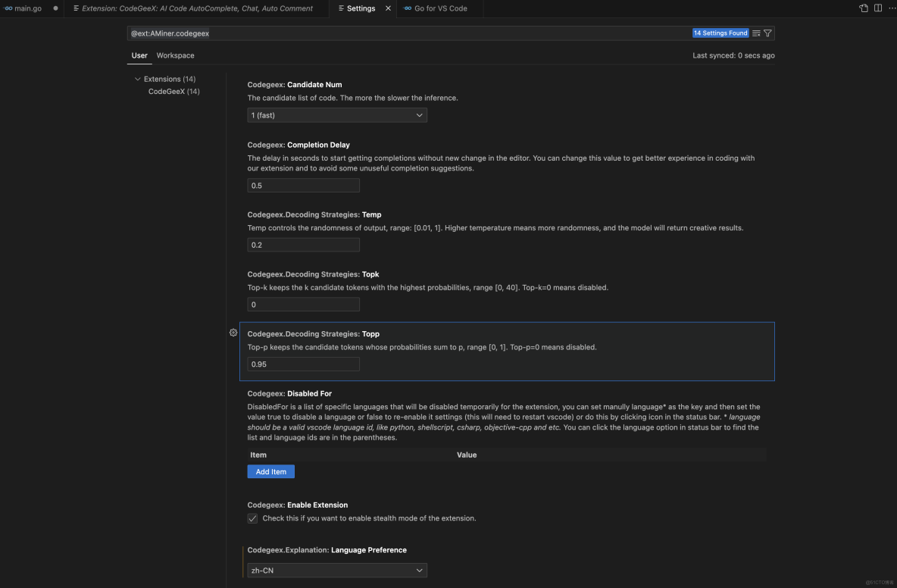897x588 pixels.
Task: Click the unsaved dot on main.go tab
Action: (x=55, y=8)
